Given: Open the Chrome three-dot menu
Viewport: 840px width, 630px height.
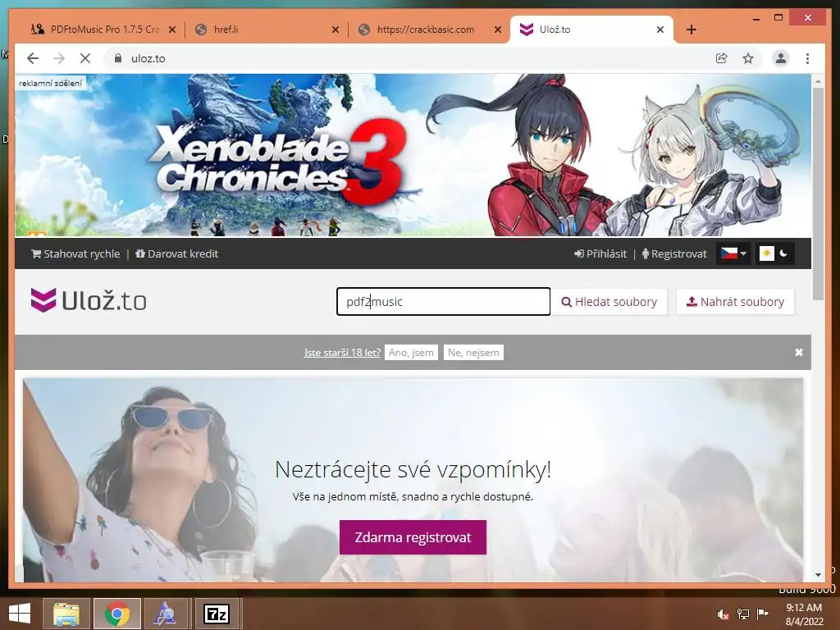Looking at the screenshot, I should [x=807, y=58].
